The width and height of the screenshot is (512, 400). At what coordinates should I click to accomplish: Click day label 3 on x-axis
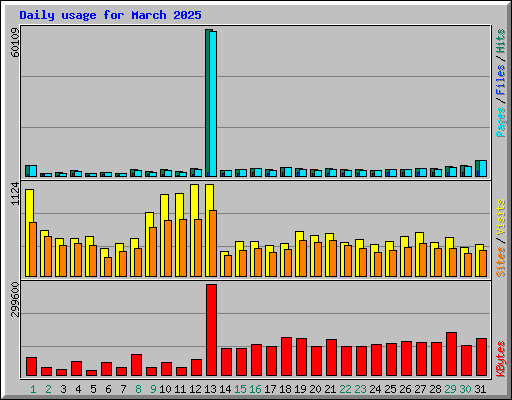(63, 389)
